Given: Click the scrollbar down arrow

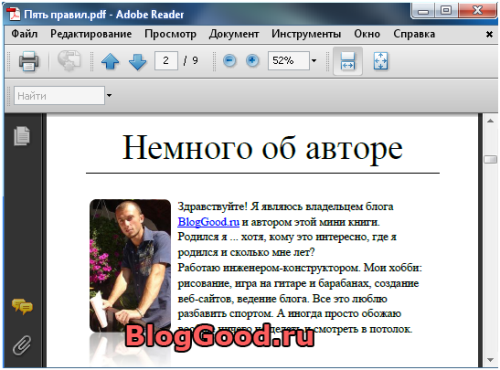Looking at the screenshot, I should click(x=490, y=360).
